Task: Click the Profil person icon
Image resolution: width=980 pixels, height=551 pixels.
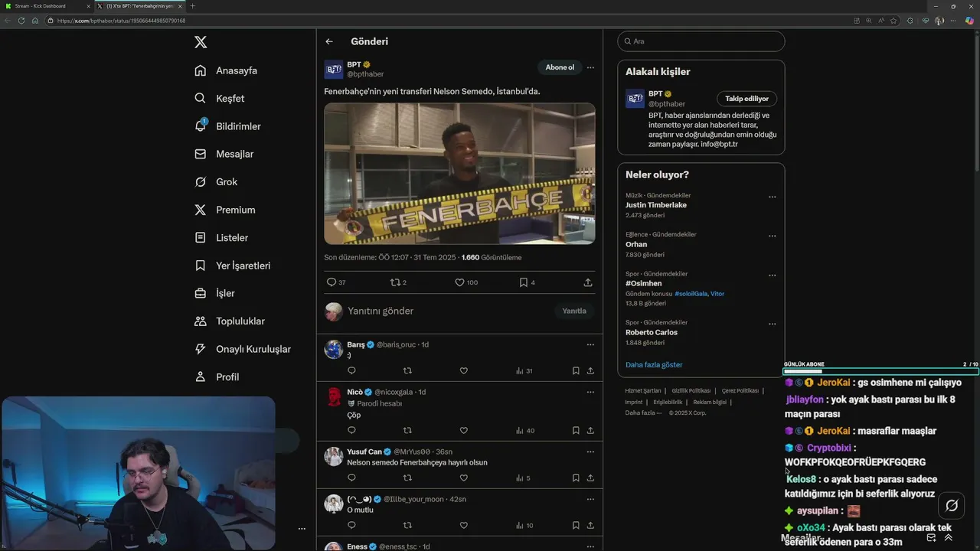Action: pyautogui.click(x=201, y=377)
